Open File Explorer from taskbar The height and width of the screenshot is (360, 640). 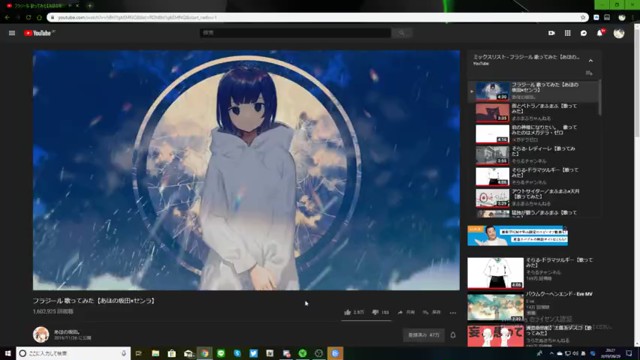click(x=156, y=353)
